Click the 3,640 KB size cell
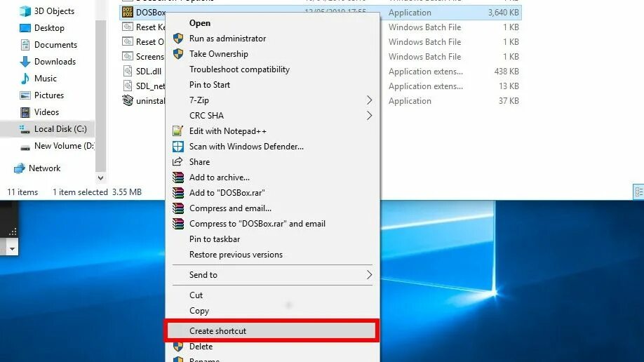This screenshot has height=362, width=644. (x=503, y=13)
